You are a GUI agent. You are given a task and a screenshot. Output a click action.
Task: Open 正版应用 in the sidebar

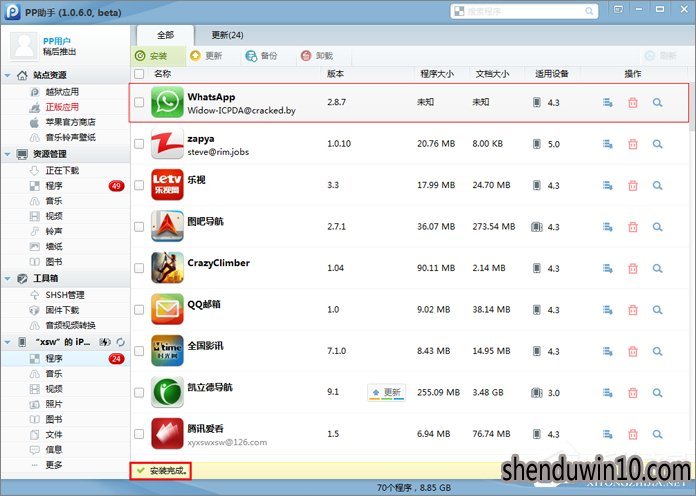pyautogui.click(x=62, y=107)
